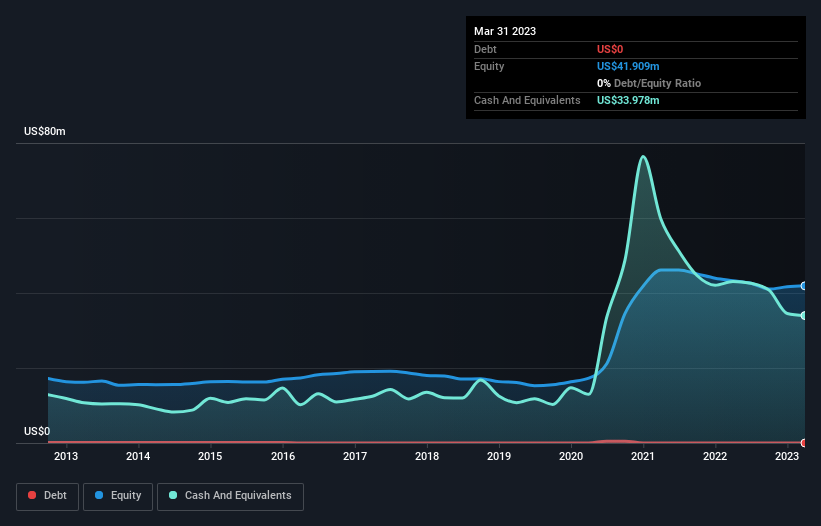Viewport: 821px width, 526px height.
Task: Click the US$33.978m cash value
Action: 628,100
